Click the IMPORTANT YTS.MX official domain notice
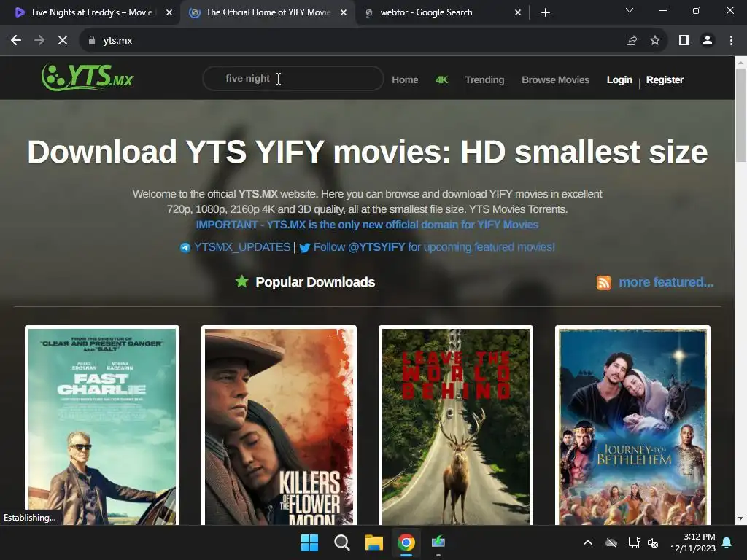The image size is (747, 560). point(368,225)
